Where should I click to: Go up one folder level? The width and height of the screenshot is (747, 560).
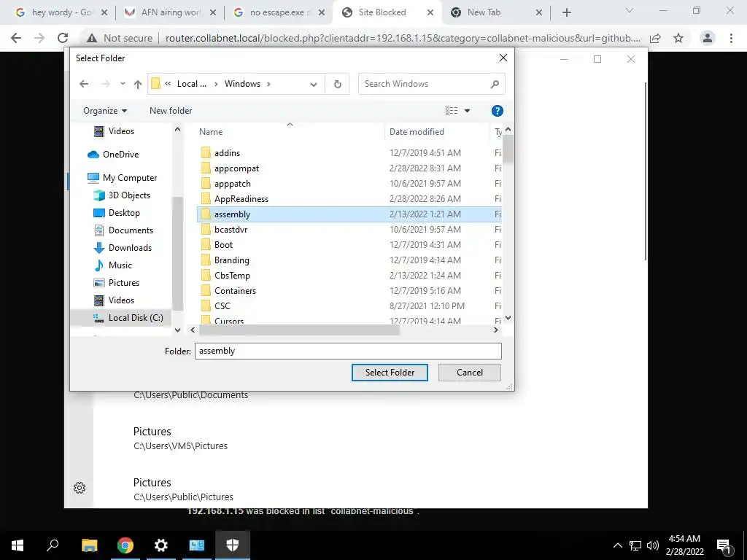[x=138, y=84]
